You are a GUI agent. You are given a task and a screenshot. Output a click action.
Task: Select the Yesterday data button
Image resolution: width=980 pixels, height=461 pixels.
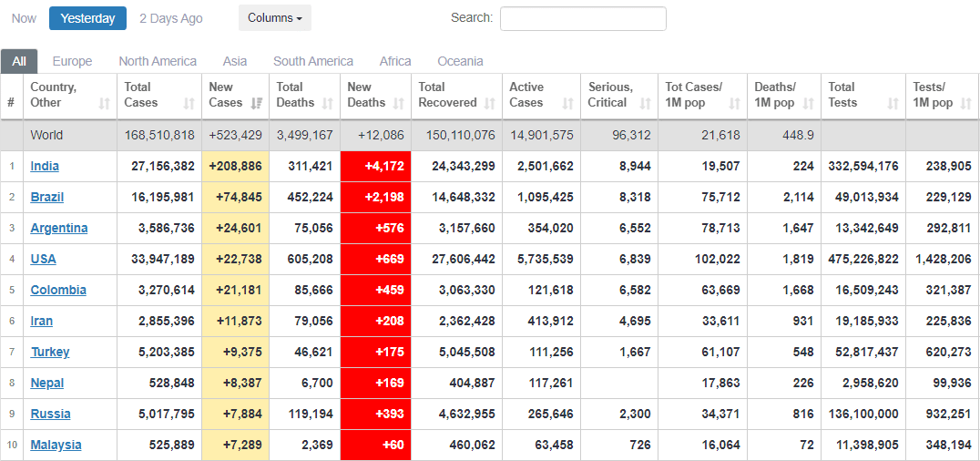coord(87,18)
